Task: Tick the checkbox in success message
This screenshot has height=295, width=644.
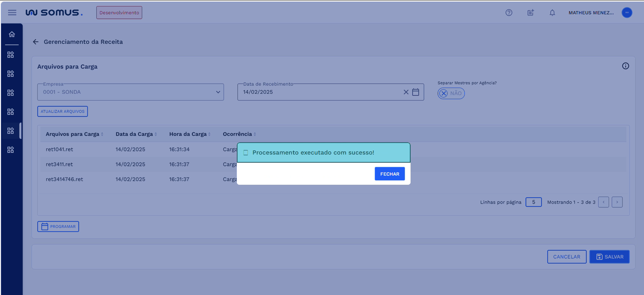Action: 246,153
